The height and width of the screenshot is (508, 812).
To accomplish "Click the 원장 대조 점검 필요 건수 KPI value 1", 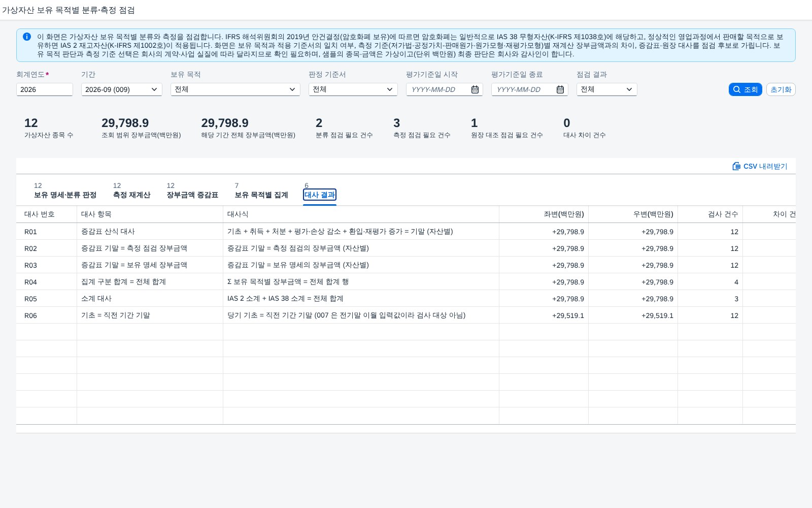I will click(x=474, y=123).
